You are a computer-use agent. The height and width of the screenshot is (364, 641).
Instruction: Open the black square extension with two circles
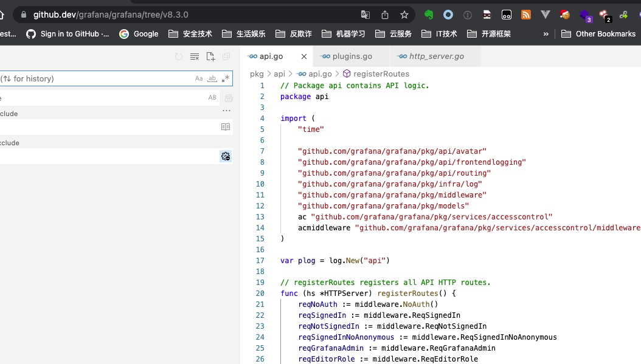click(507, 15)
